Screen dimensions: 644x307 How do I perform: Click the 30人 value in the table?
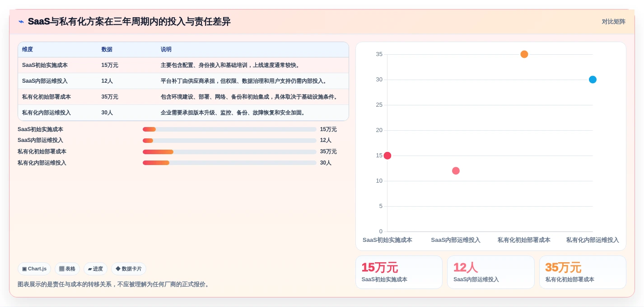(x=107, y=113)
